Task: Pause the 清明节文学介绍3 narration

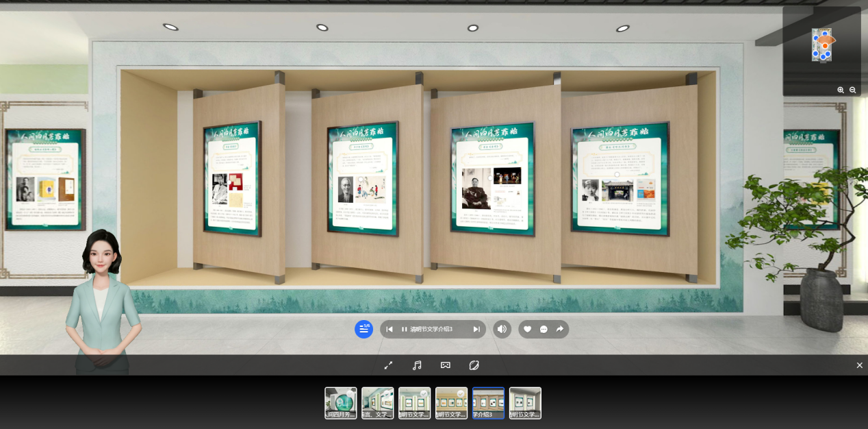Action: point(404,329)
